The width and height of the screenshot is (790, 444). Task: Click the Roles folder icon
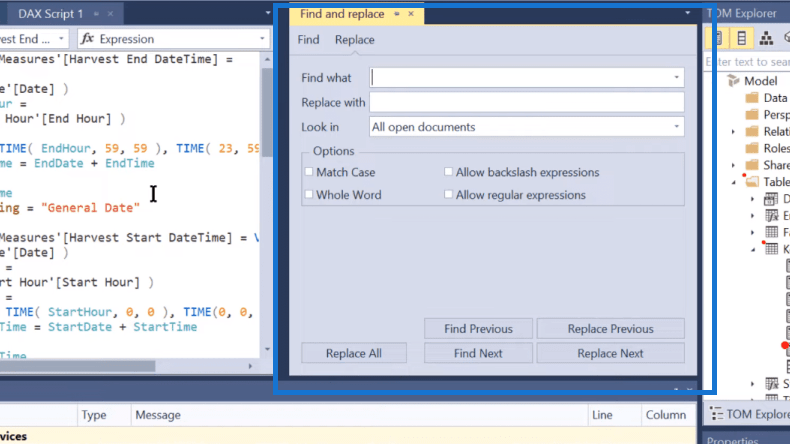(752, 148)
